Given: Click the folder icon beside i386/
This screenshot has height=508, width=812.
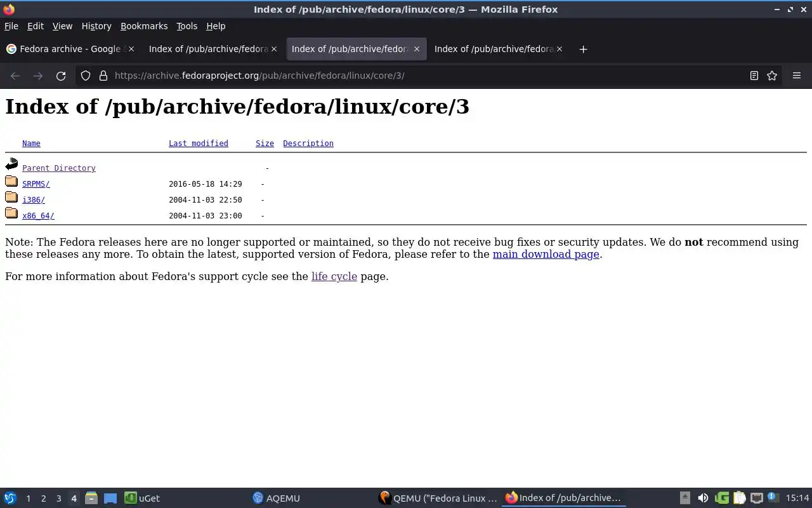Looking at the screenshot, I should [11, 197].
